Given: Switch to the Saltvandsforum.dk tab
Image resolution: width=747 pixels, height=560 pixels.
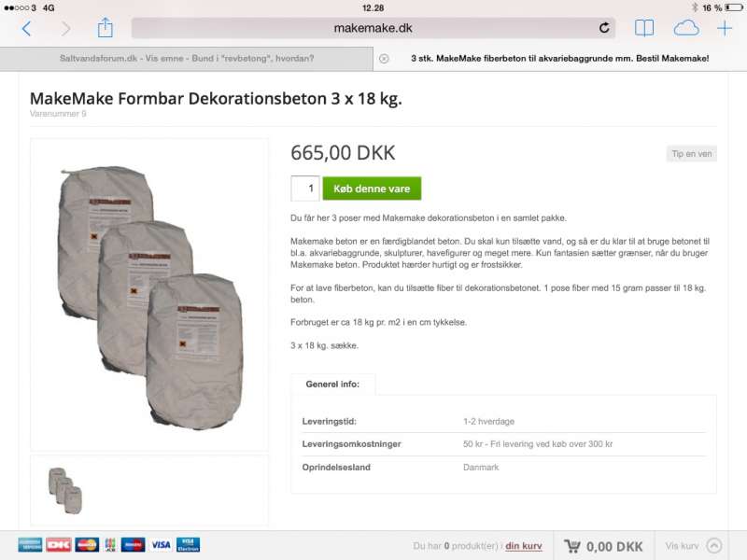Looking at the screenshot, I should [187, 59].
